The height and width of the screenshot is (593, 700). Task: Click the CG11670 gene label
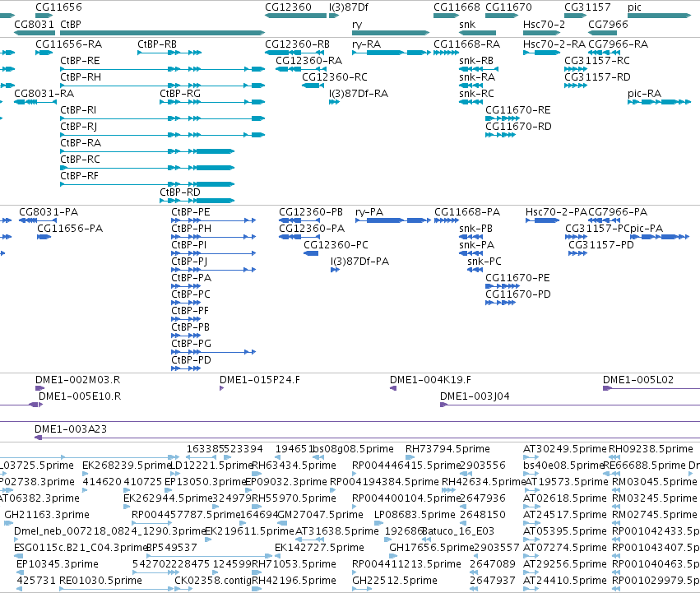(x=508, y=7)
